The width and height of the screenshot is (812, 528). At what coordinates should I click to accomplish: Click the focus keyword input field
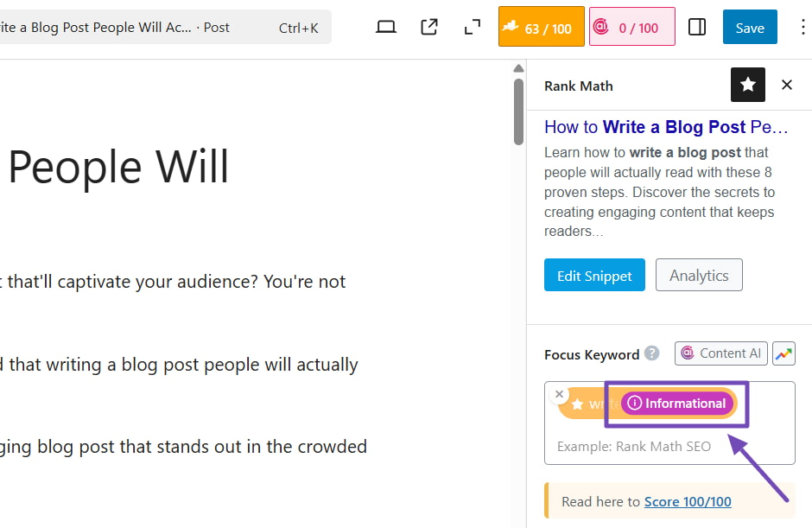(657, 447)
